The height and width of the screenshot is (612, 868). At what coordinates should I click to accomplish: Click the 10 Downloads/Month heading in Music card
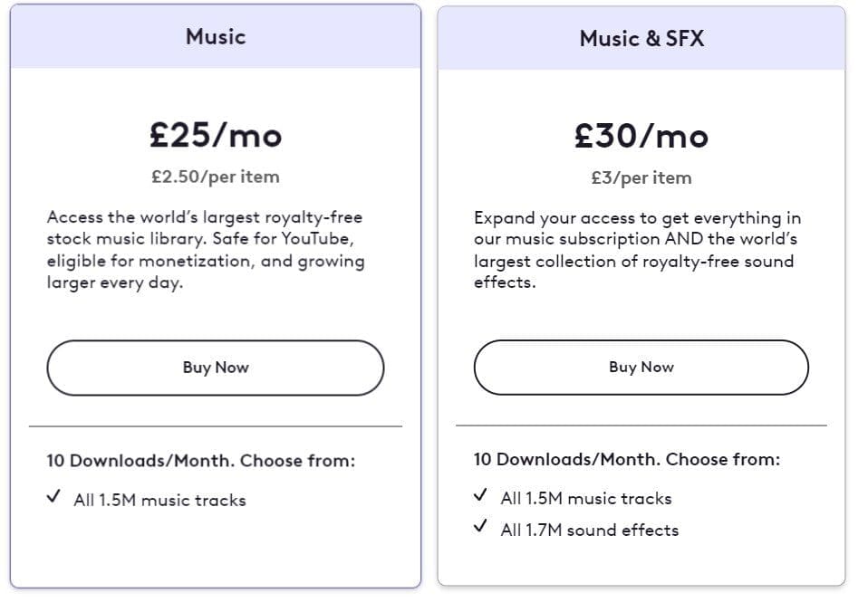tap(201, 460)
